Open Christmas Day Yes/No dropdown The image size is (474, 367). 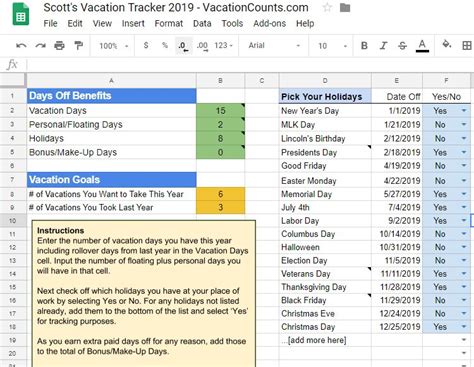[x=464, y=327]
